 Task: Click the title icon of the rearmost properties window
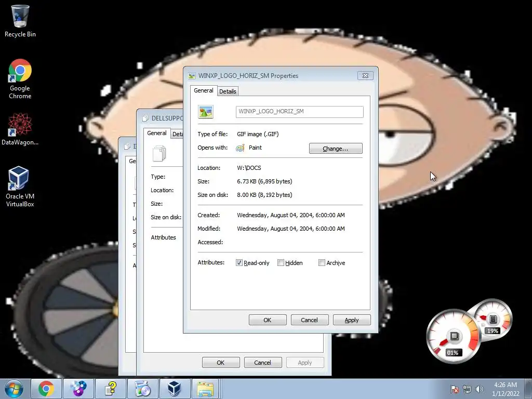(128, 146)
